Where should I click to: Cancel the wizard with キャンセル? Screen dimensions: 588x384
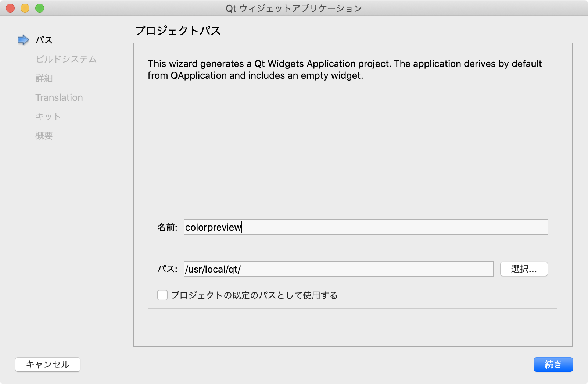[x=48, y=365]
